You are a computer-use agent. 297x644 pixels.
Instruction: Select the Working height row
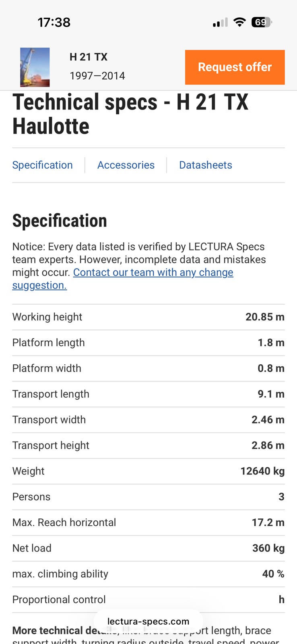coord(148,317)
